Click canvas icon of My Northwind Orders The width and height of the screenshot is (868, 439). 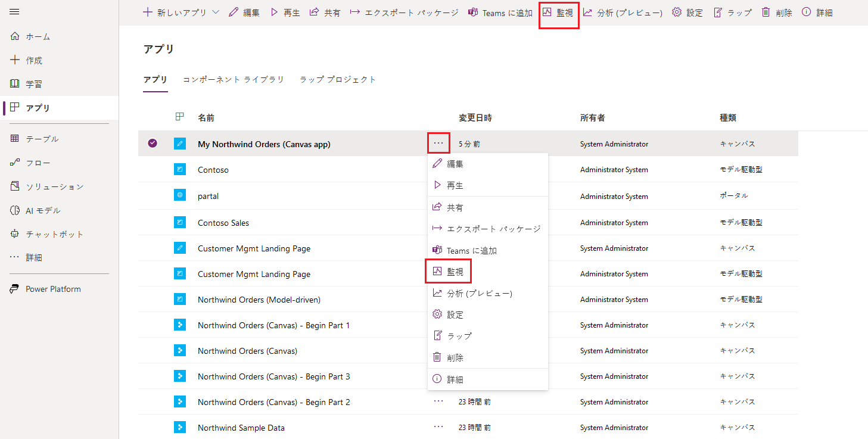(x=180, y=144)
